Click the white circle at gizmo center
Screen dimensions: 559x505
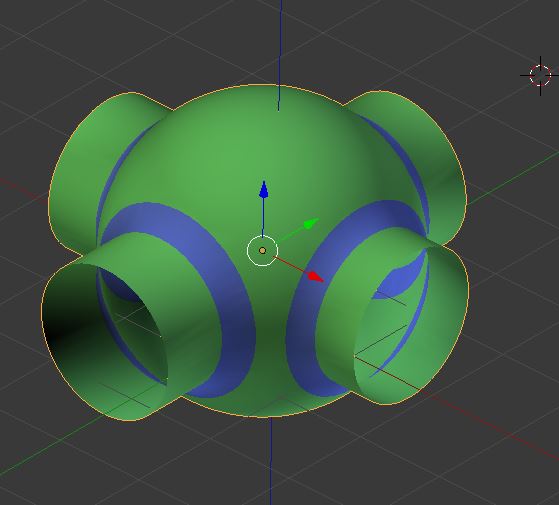(262, 251)
